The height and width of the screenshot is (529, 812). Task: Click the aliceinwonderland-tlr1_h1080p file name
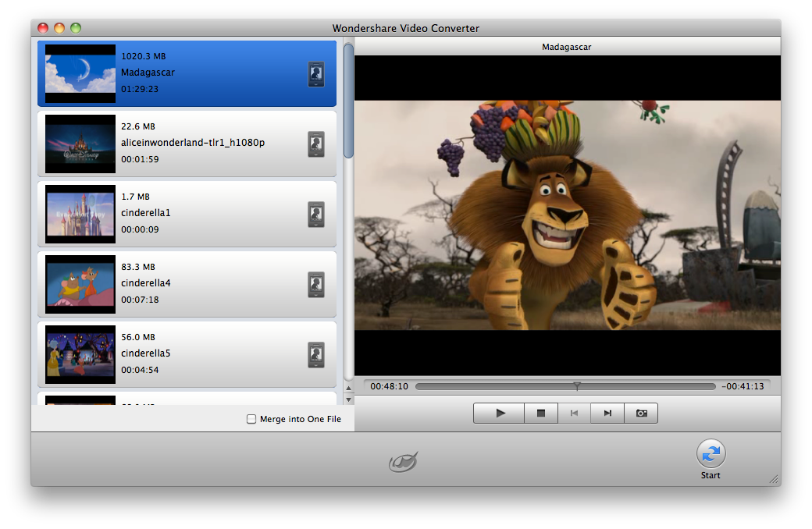point(193,142)
